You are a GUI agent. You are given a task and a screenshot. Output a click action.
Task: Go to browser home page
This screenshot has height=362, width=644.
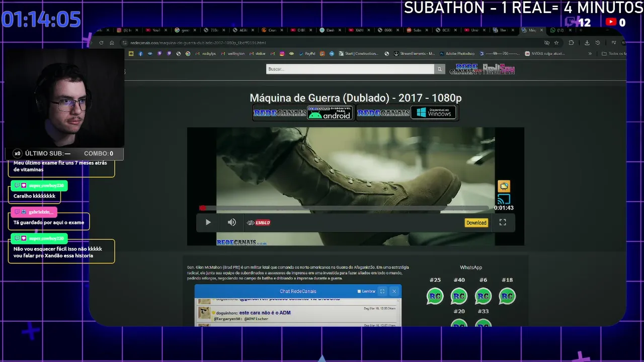[x=112, y=43]
